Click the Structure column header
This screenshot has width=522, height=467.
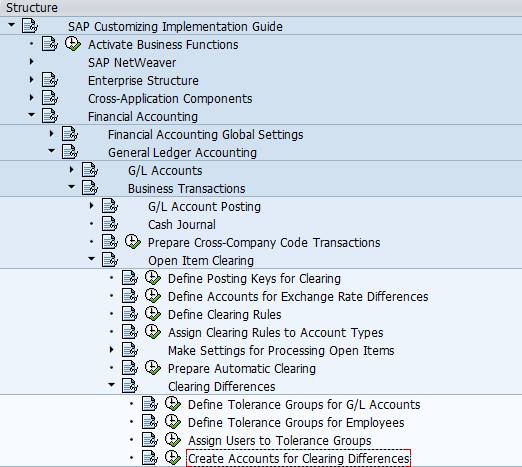pyautogui.click(x=32, y=7)
